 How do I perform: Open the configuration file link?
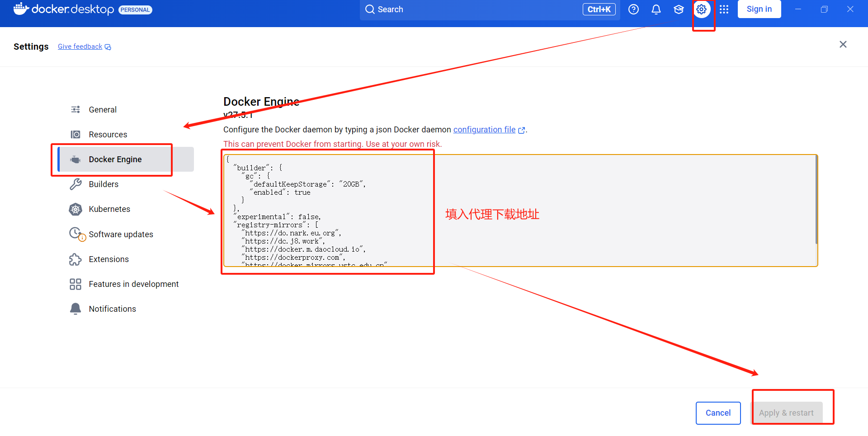pos(484,130)
